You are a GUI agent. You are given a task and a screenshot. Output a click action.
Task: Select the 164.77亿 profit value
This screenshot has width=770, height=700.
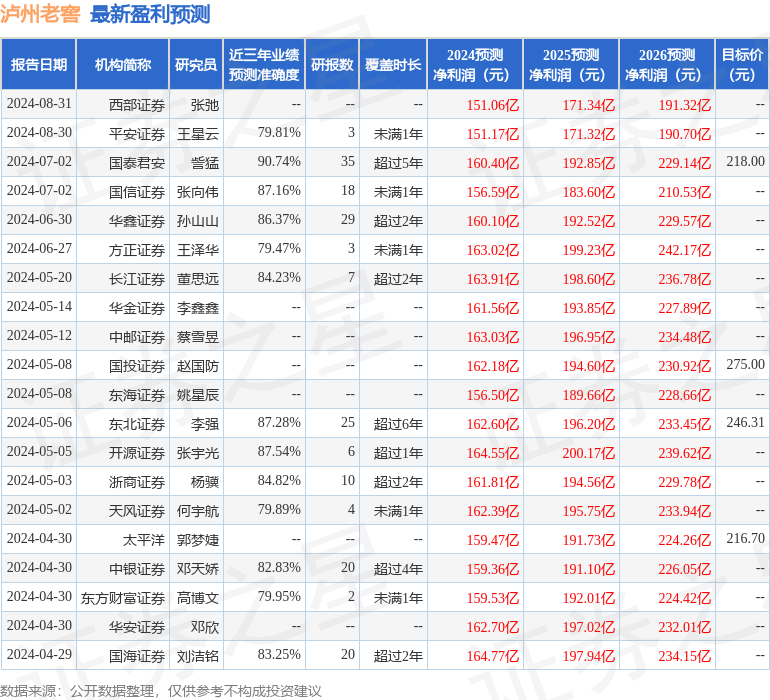(493, 655)
